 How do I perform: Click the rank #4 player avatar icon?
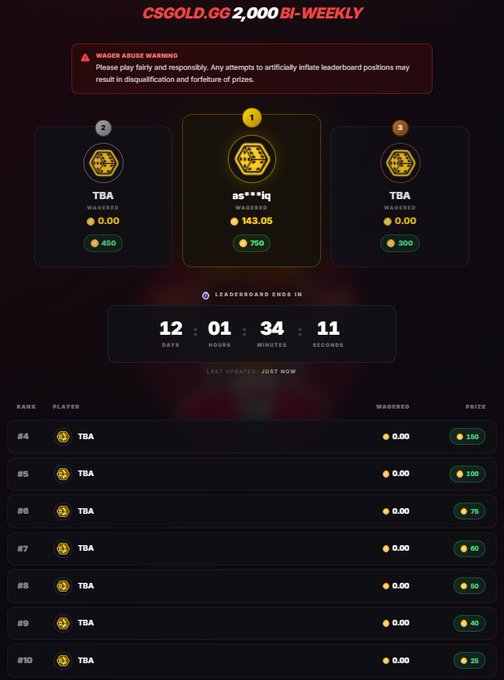pyautogui.click(x=63, y=436)
